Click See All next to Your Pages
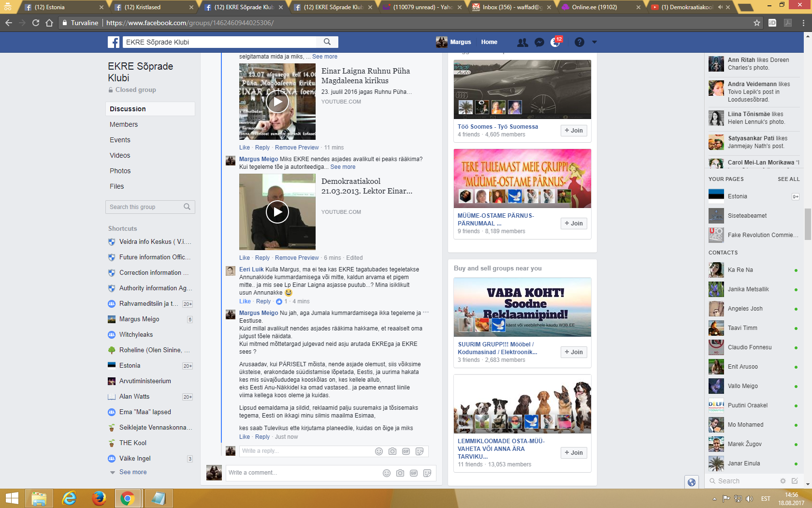Image resolution: width=812 pixels, height=508 pixels. (x=789, y=179)
